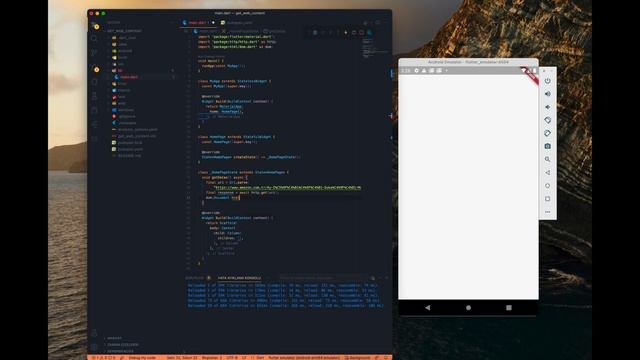Pause execution from the debug toolbar

(315, 32)
